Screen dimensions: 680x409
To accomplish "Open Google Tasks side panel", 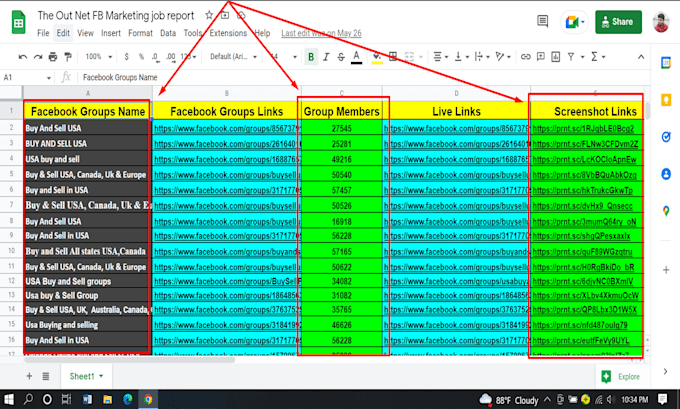I will (666, 137).
